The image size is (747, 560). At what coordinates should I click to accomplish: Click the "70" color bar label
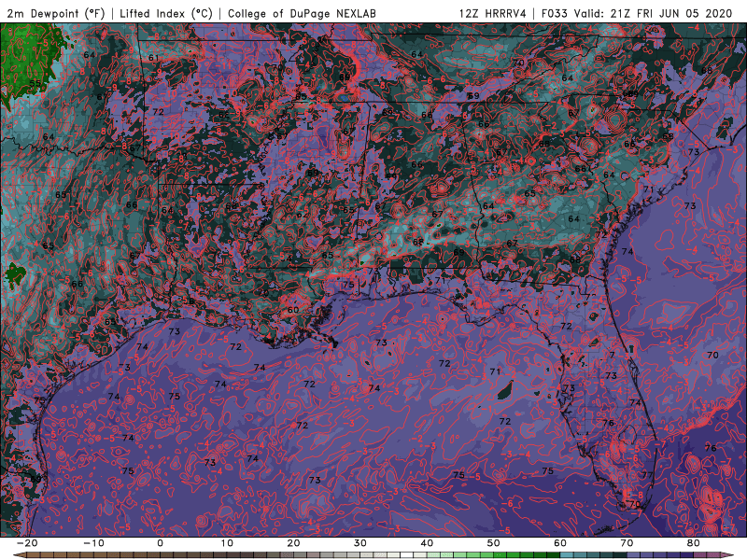[627, 543]
